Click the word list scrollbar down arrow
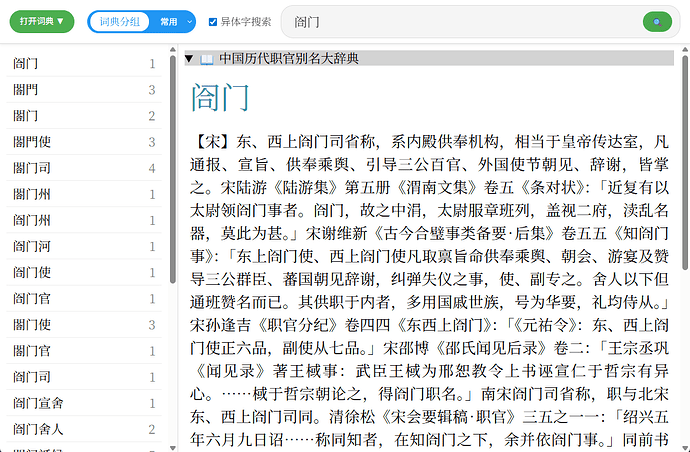The image size is (690, 452). pos(172,448)
